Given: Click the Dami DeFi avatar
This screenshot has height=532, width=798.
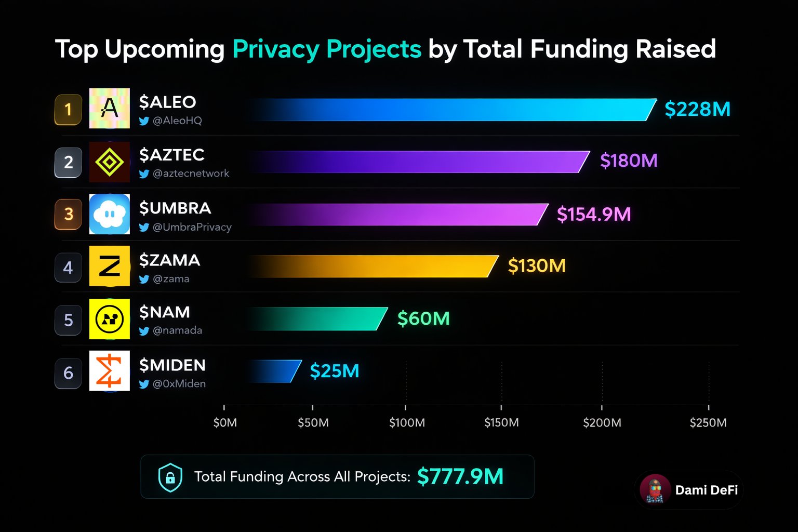Looking at the screenshot, I should (x=655, y=489).
